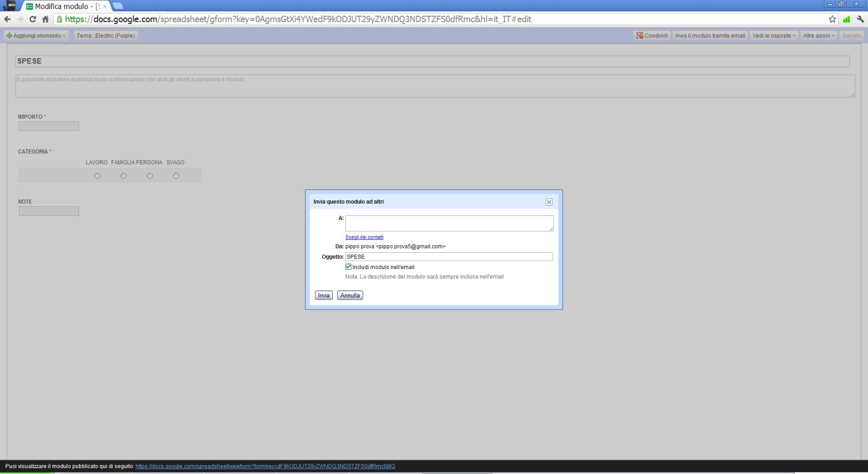The image size is (868, 474).
Task: Click the NOTE input box
Action: [49, 211]
